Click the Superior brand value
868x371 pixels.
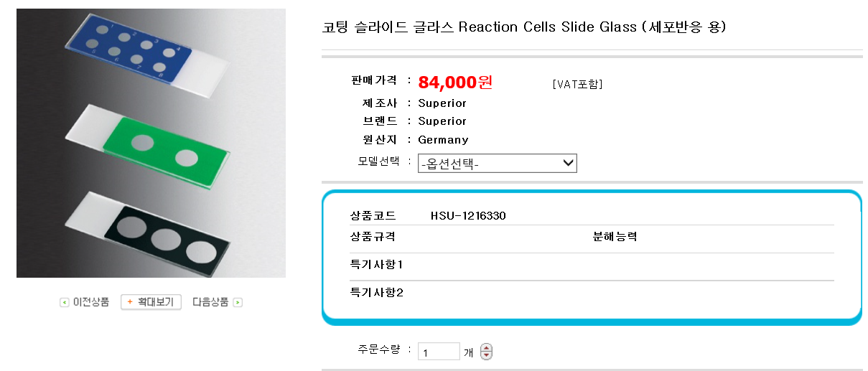point(442,121)
